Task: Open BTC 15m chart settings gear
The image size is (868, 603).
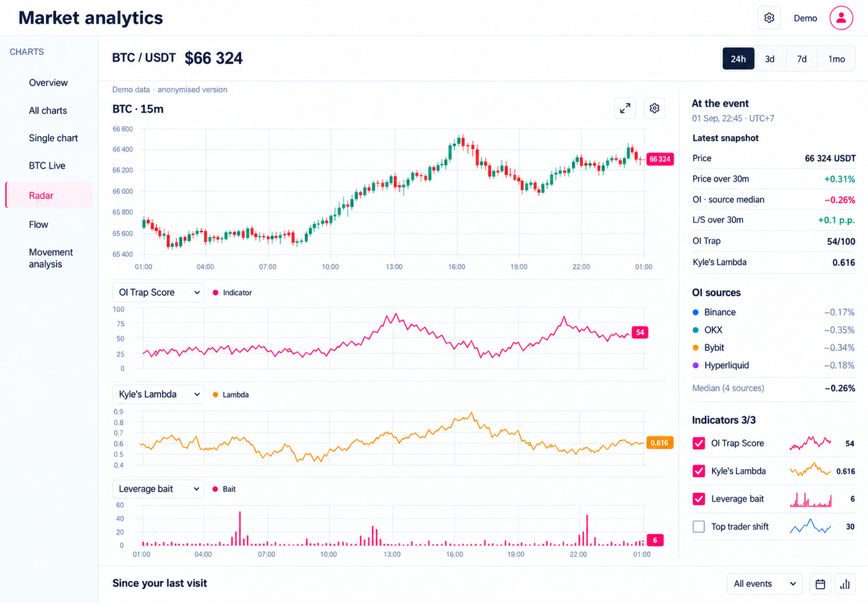Action: coord(654,109)
